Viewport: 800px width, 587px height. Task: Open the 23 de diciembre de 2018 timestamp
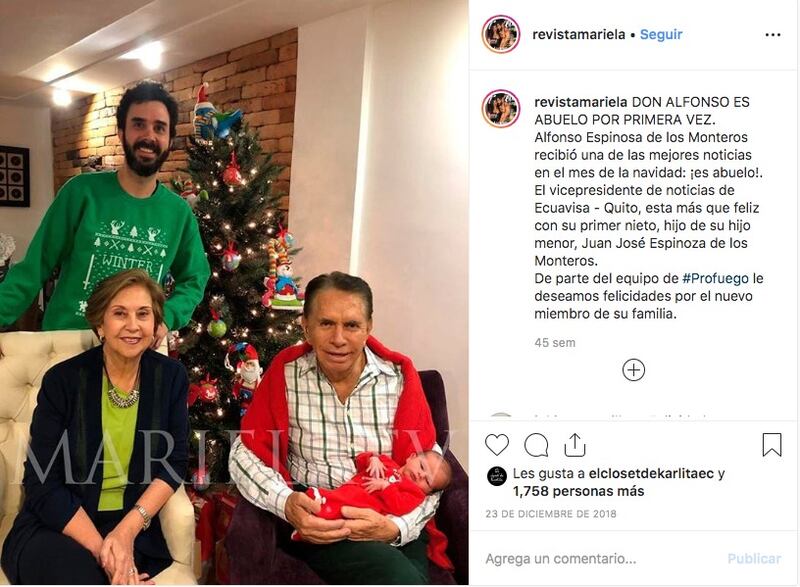click(551, 514)
